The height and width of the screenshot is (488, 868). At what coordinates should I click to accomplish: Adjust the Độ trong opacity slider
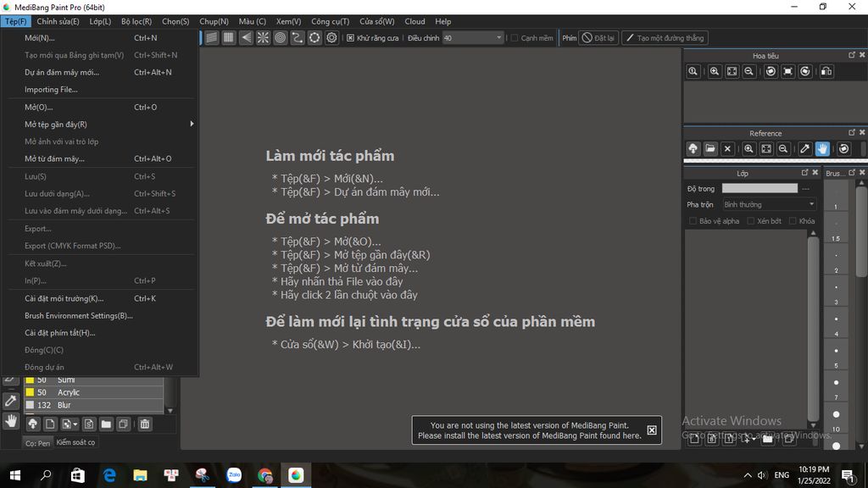click(x=759, y=189)
